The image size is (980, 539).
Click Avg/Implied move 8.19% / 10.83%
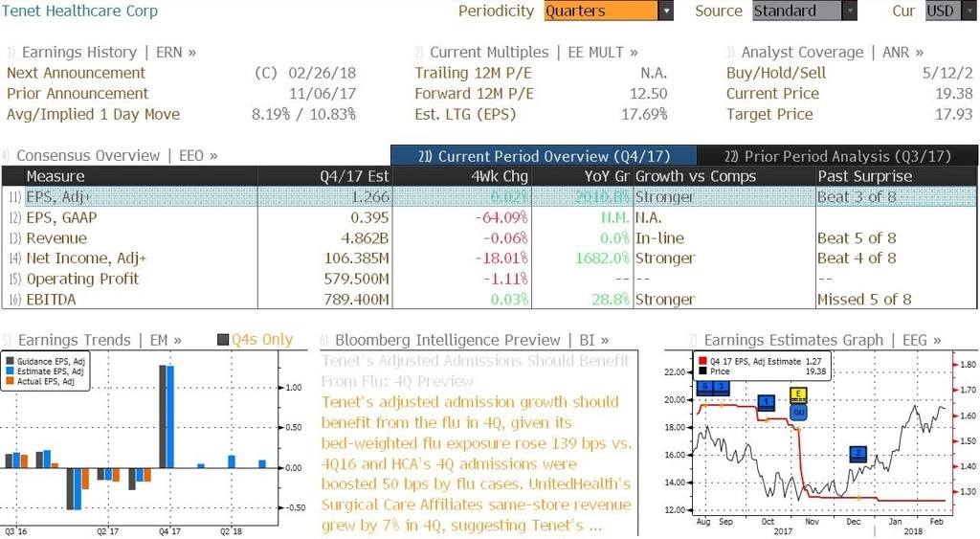click(303, 114)
